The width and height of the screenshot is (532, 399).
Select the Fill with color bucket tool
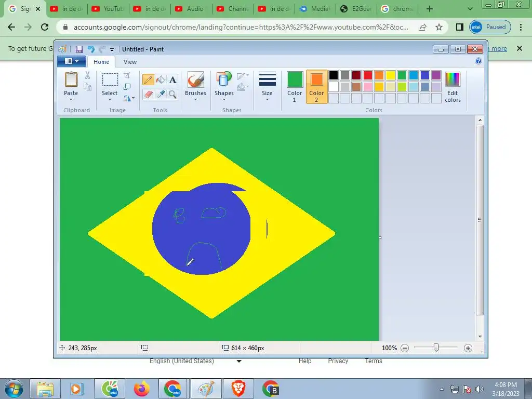click(x=160, y=79)
